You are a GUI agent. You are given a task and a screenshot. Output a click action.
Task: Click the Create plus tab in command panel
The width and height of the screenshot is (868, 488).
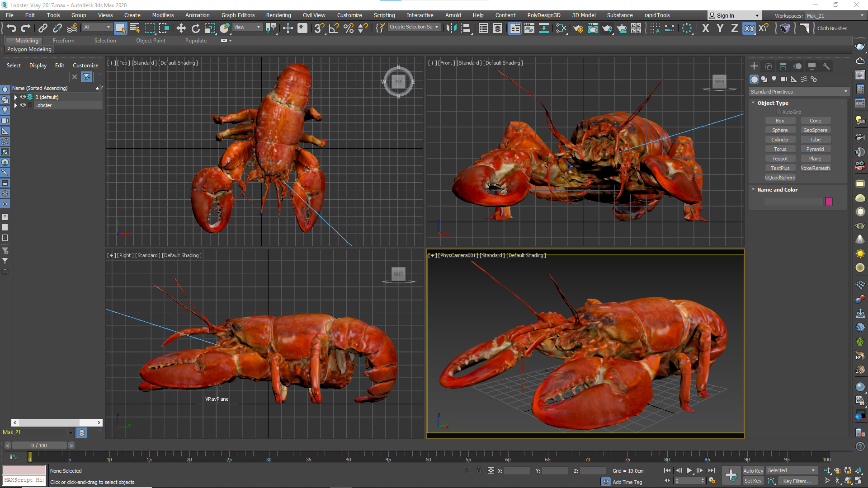pyautogui.click(x=754, y=66)
